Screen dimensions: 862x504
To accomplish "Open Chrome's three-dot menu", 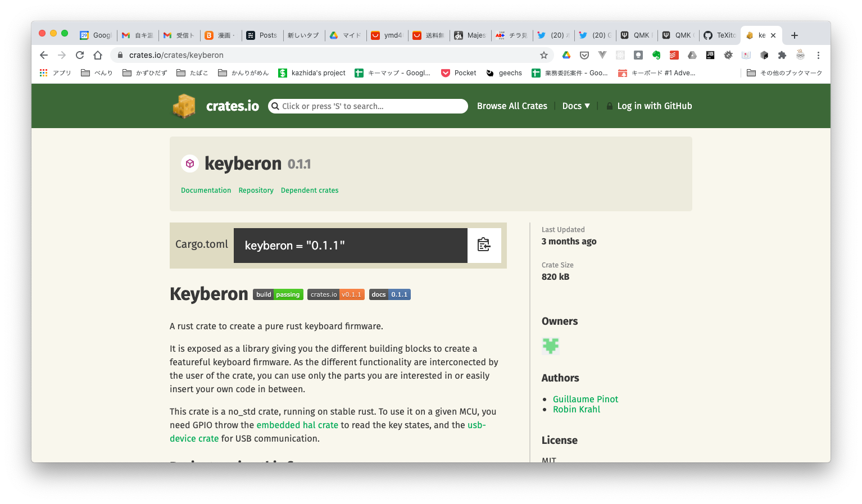I will pos(818,55).
